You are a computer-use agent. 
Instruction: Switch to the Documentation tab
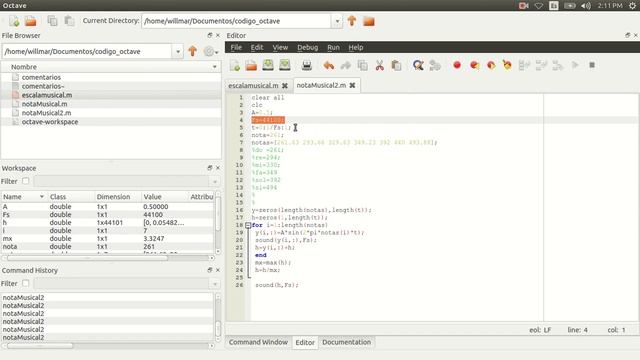(347, 342)
